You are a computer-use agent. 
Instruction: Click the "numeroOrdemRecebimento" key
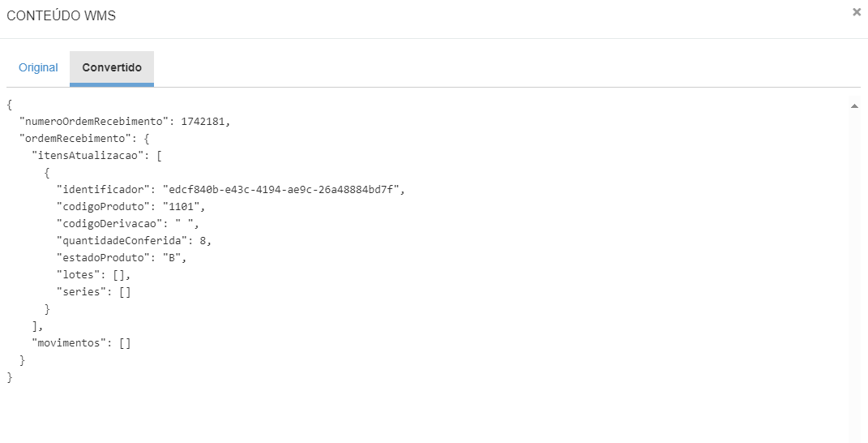[x=93, y=122]
